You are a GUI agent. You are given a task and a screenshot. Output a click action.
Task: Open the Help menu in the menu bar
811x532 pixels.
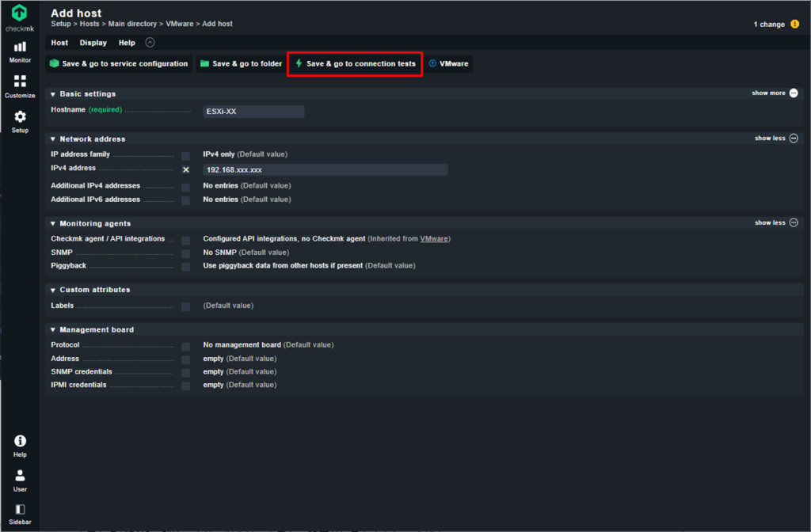[x=127, y=43]
